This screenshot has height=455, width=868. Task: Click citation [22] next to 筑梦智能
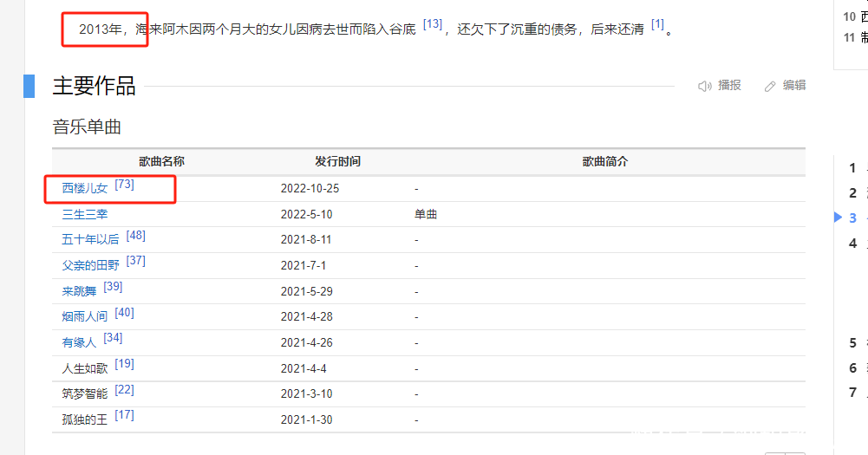pos(124,390)
